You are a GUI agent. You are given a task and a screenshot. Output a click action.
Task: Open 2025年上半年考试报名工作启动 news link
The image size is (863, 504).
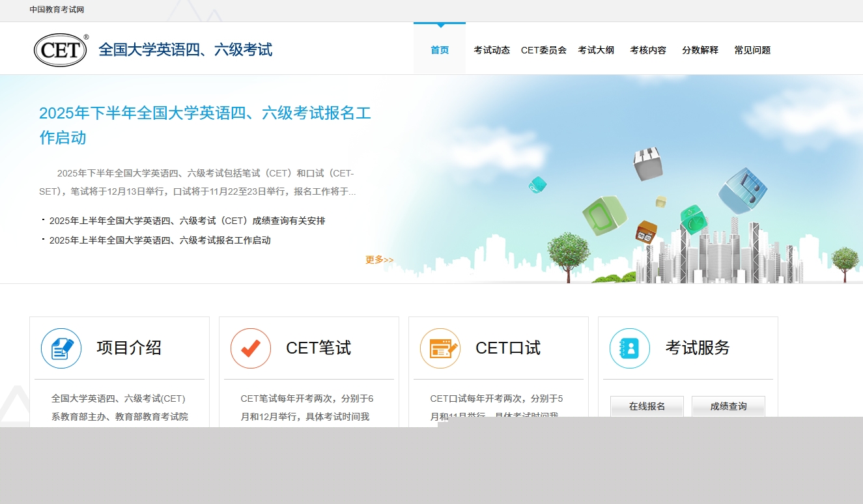coord(160,240)
